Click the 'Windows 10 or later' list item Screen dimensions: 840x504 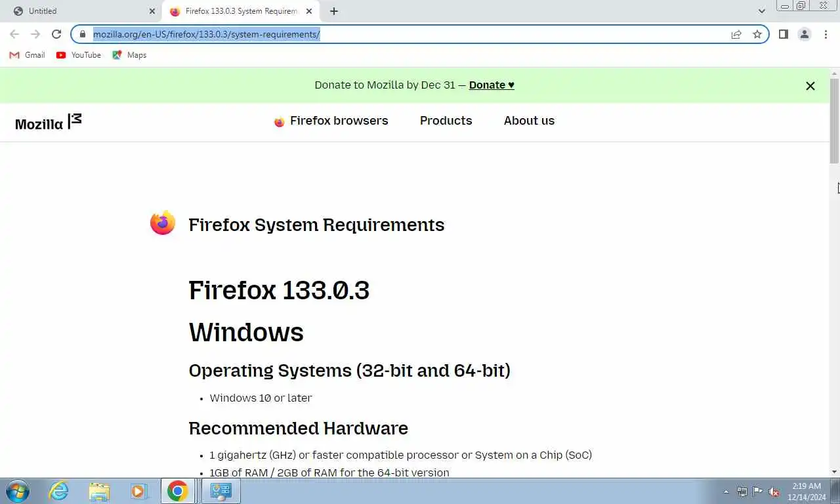tap(261, 398)
